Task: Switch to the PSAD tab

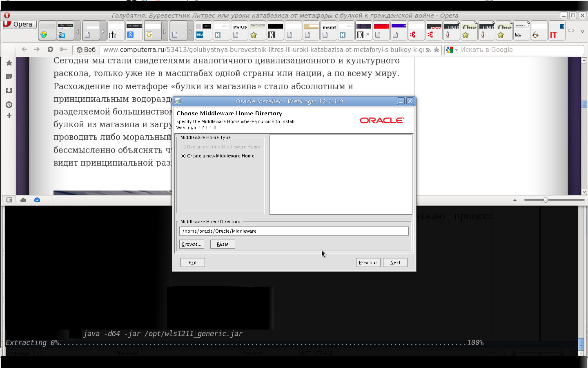Action: (239, 31)
